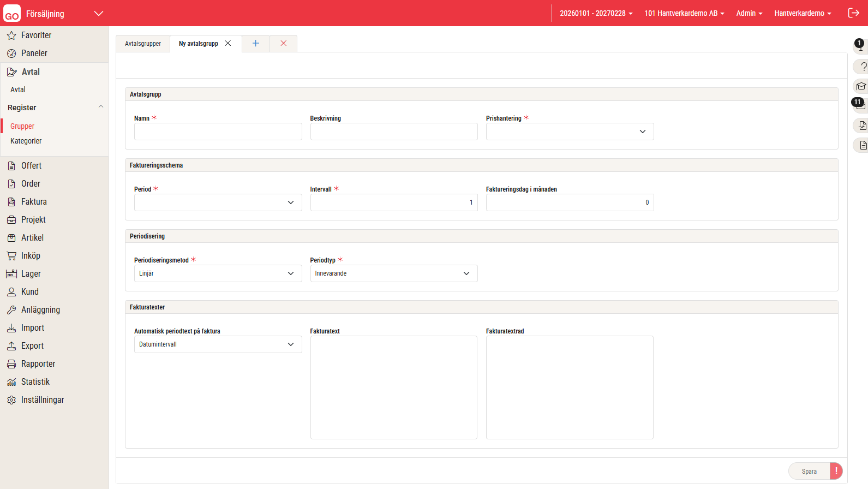Switch to the Avtalsgrupper tab
This screenshot has height=489, width=868.
click(143, 44)
